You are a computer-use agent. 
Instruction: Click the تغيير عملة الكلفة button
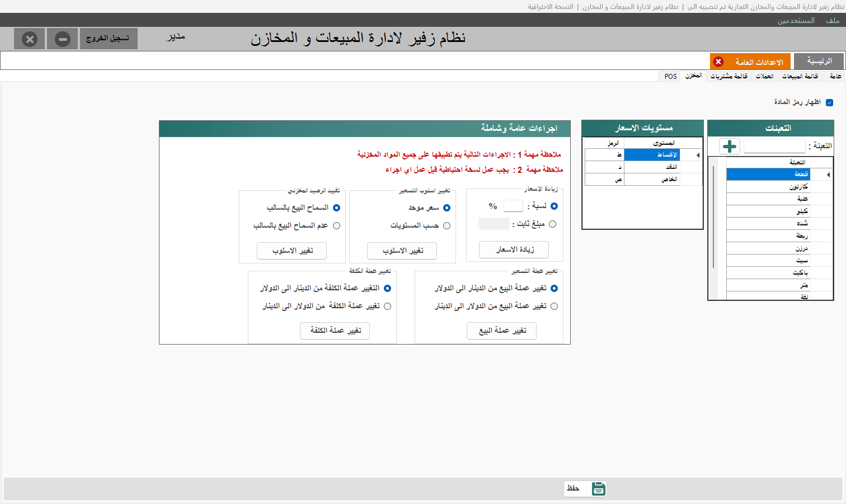335,331
